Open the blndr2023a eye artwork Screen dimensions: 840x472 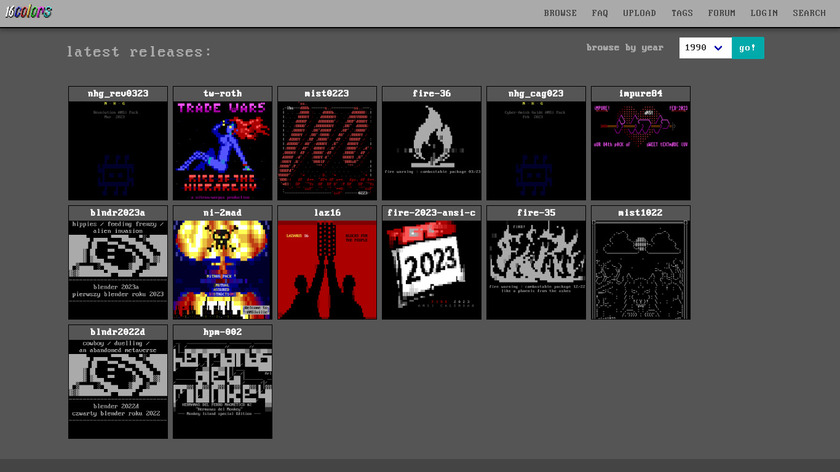(x=118, y=269)
